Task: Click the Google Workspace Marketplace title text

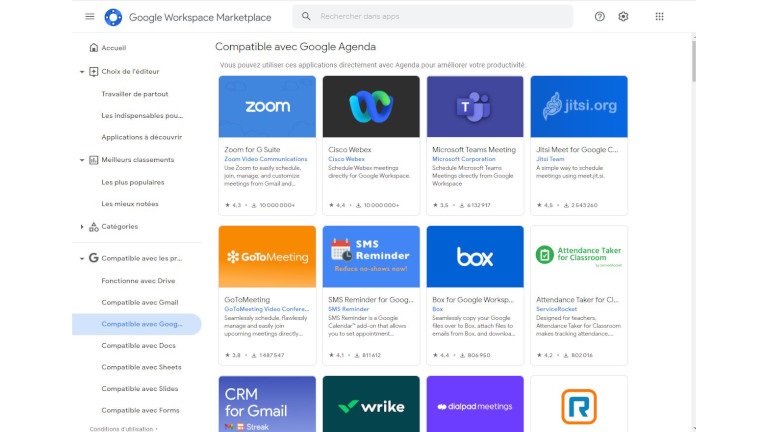Action: tap(200, 17)
